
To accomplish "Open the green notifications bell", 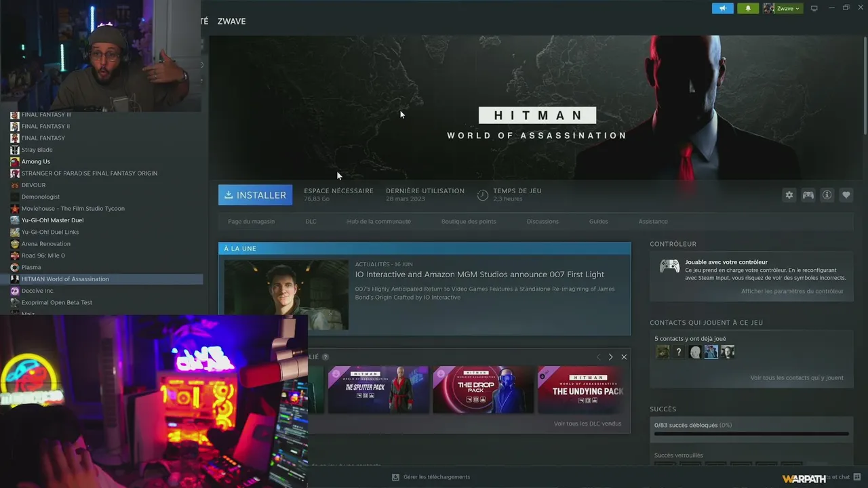I will tap(748, 8).
